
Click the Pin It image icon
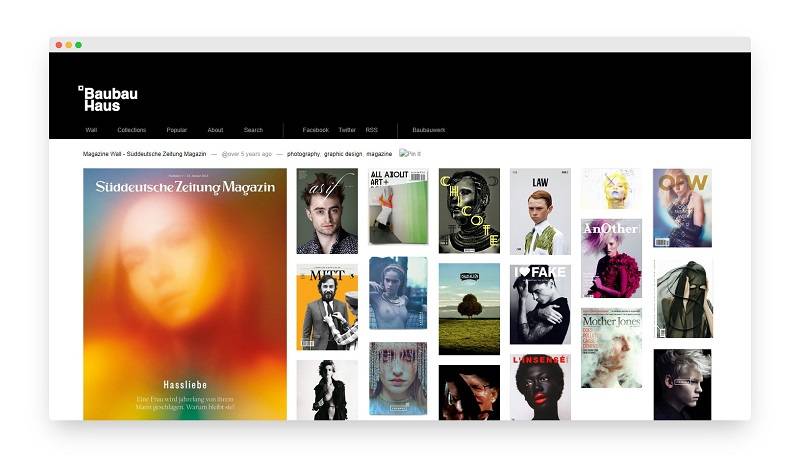(x=410, y=154)
